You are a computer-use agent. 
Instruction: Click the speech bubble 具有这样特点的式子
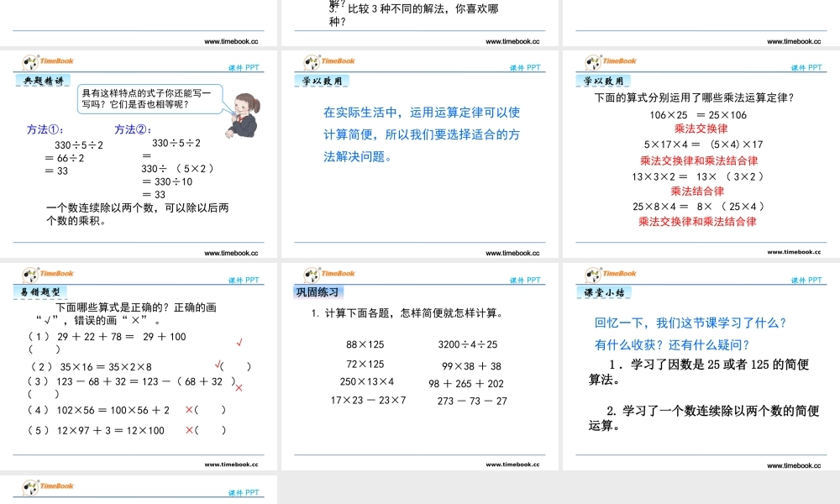pyautogui.click(x=150, y=99)
